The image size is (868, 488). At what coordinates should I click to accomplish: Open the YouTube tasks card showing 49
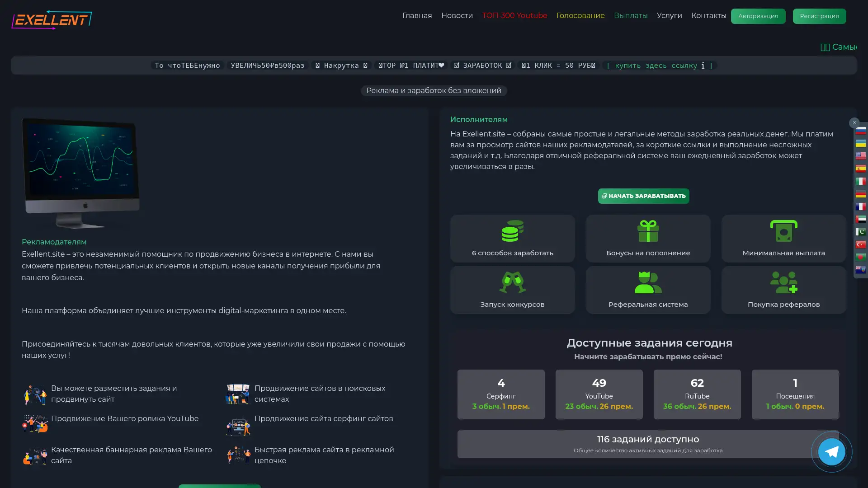click(599, 394)
